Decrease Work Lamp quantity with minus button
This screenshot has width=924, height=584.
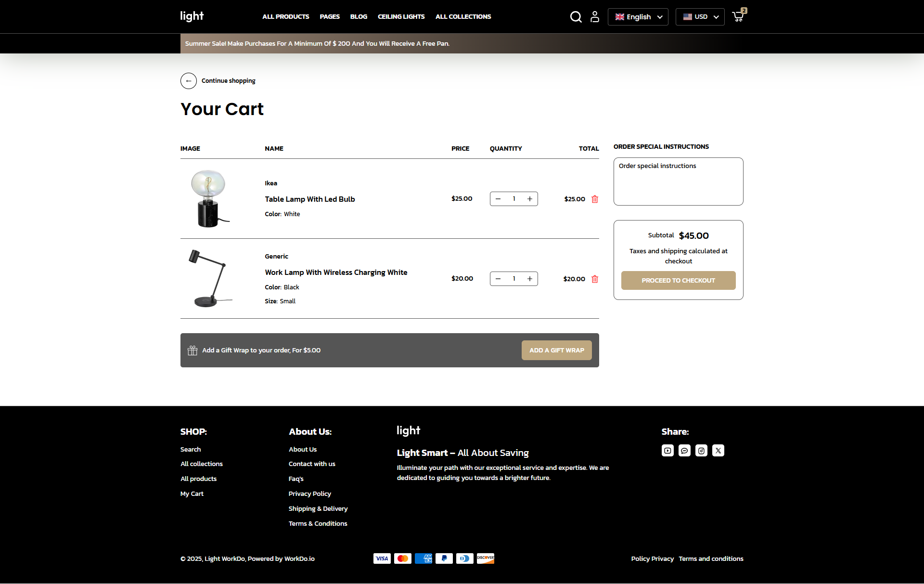pyautogui.click(x=498, y=279)
